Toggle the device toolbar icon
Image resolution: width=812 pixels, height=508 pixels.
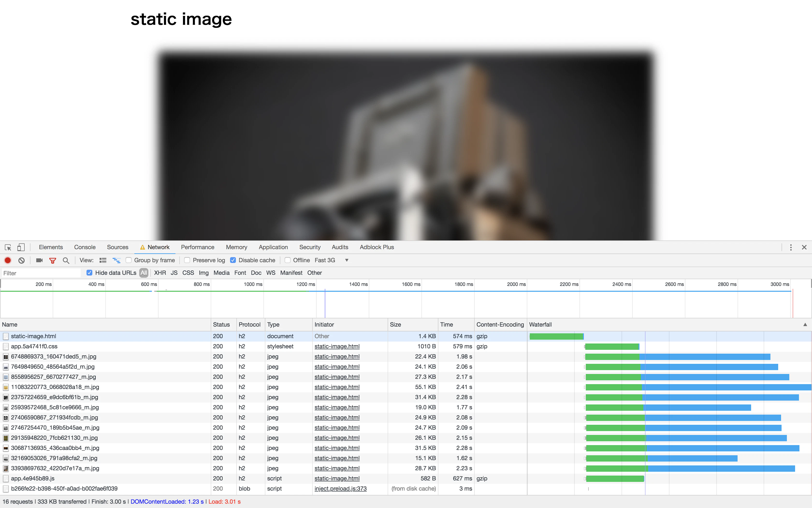(x=21, y=247)
